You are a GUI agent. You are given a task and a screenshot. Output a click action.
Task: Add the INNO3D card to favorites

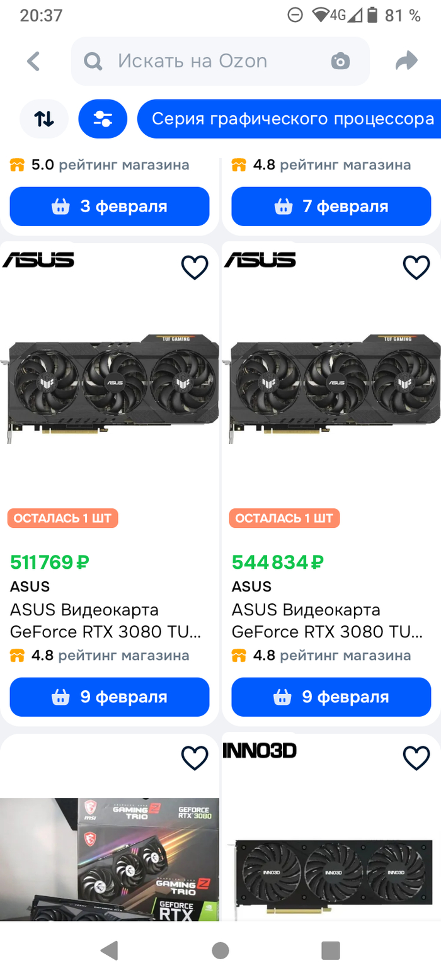pos(416,758)
